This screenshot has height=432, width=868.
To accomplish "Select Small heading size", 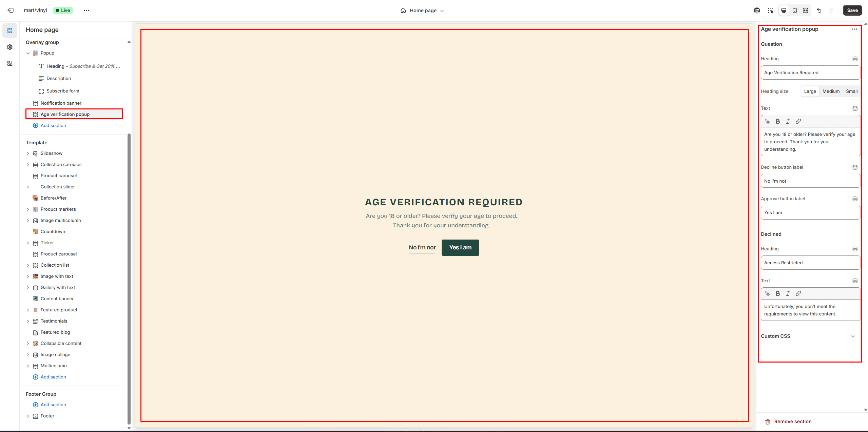I will click(851, 91).
